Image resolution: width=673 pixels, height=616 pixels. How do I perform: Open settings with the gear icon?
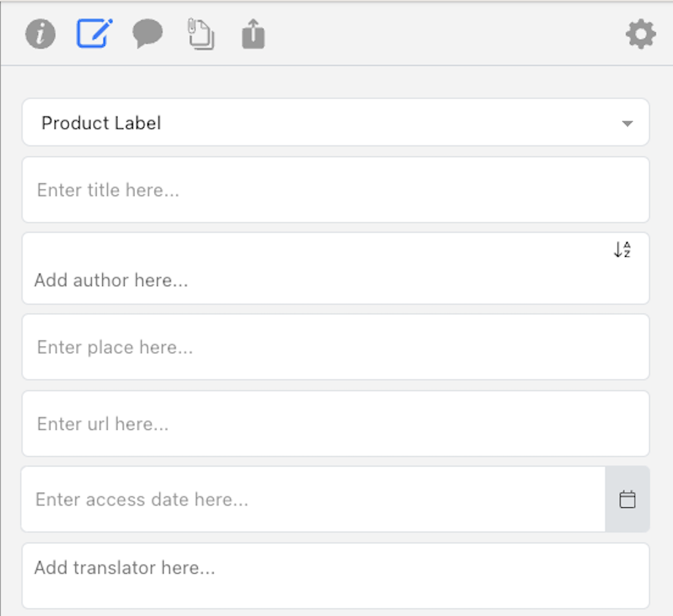click(x=641, y=34)
